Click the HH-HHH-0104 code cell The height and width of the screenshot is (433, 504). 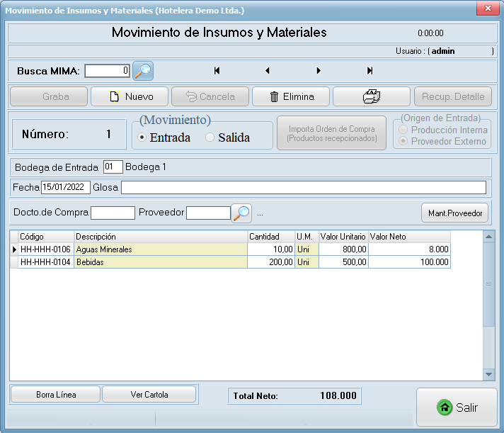click(46, 262)
